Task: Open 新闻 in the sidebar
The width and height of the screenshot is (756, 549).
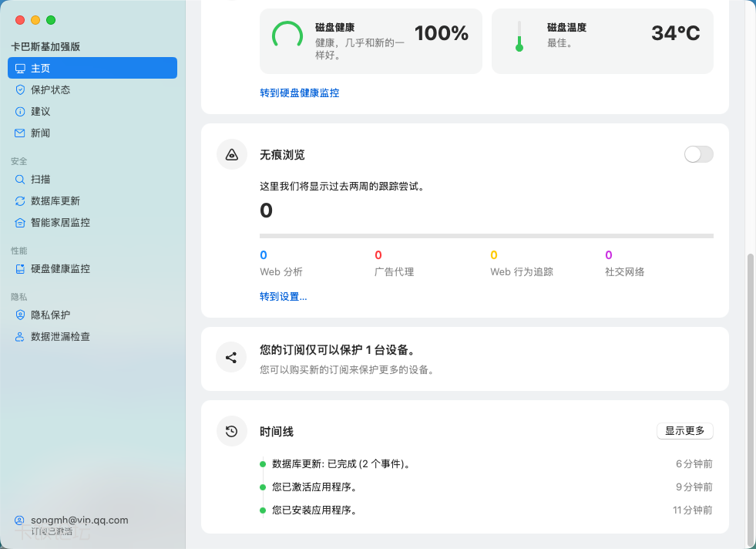Action: (x=40, y=133)
